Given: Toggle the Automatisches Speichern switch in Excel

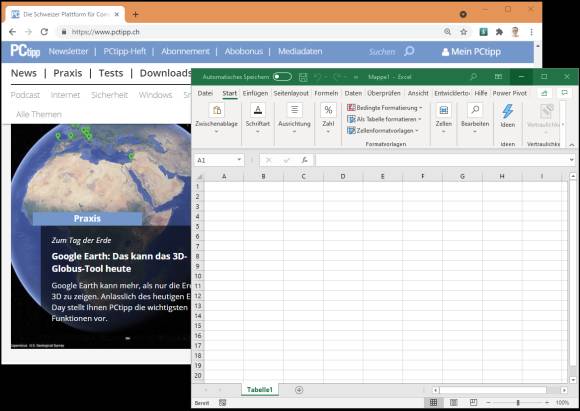Looking at the screenshot, I should [x=282, y=77].
